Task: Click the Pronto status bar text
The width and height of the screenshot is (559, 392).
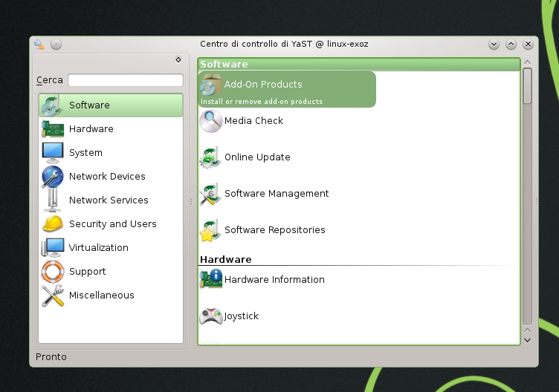Action: pos(51,357)
